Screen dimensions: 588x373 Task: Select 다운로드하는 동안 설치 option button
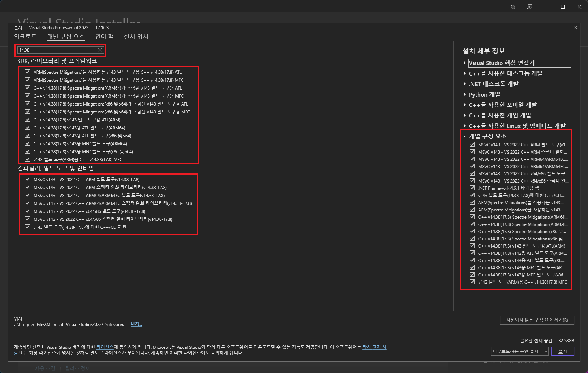(x=517, y=351)
